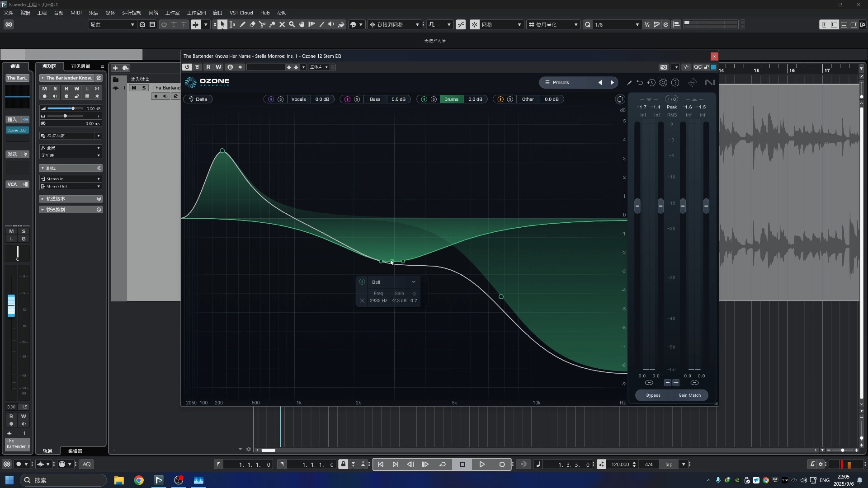
Task: Solo the Bass stem
Action: tap(357, 99)
